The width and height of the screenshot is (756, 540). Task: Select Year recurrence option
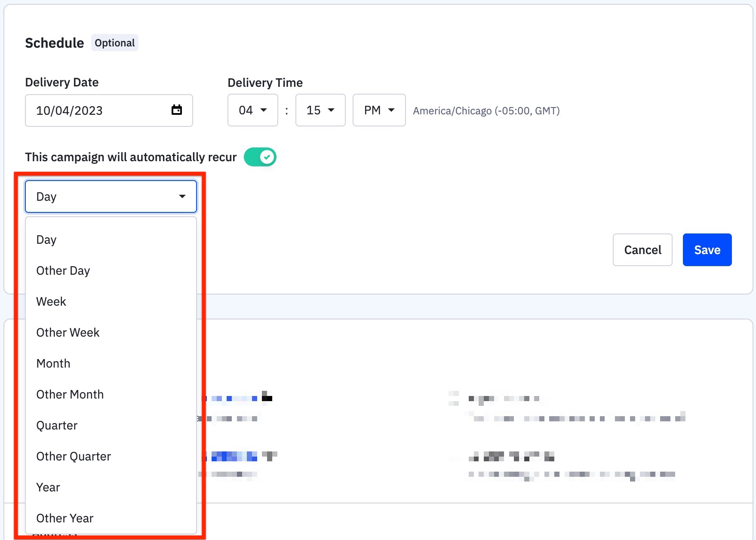48,487
